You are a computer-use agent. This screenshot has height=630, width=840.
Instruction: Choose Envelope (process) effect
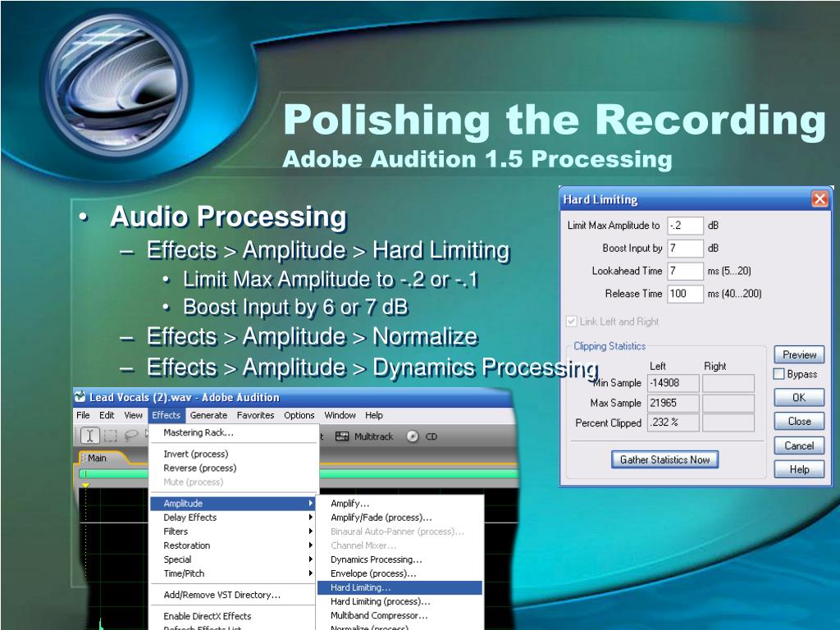(x=399, y=573)
